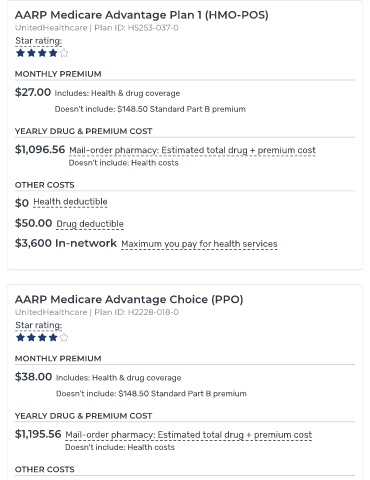Click Health deductible definition link
This screenshot has width=370, height=480.
click(70, 202)
